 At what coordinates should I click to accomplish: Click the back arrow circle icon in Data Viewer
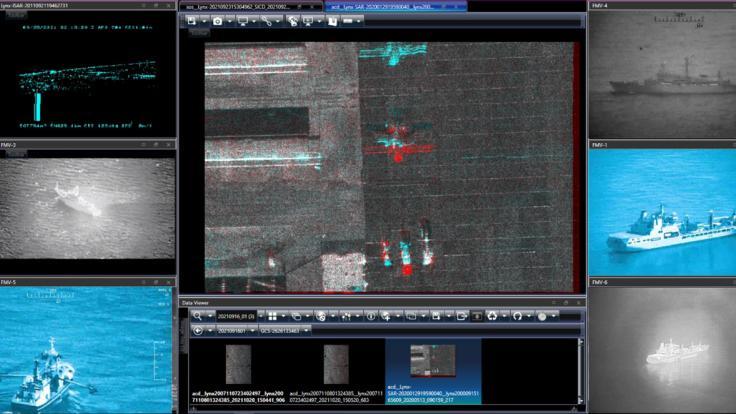tap(198, 330)
